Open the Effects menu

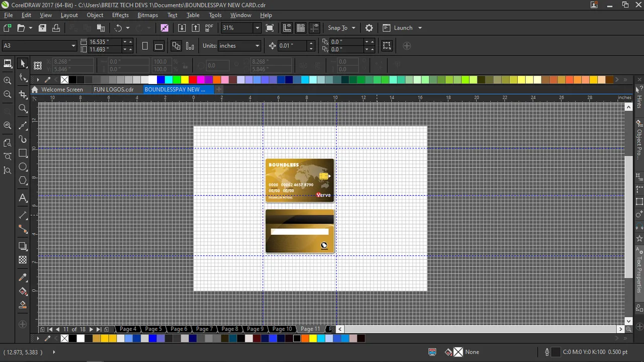click(x=120, y=15)
